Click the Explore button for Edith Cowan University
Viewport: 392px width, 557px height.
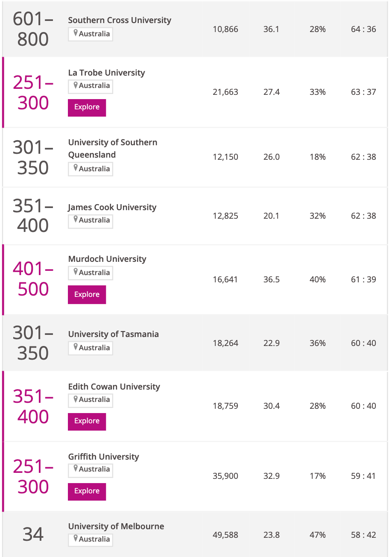(x=87, y=421)
